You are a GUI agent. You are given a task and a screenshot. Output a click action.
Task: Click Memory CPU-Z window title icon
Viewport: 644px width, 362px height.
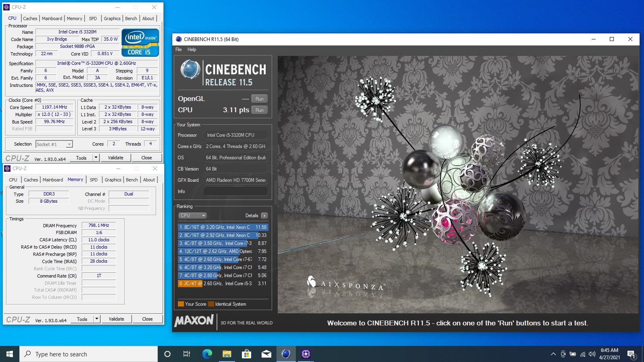point(7,169)
